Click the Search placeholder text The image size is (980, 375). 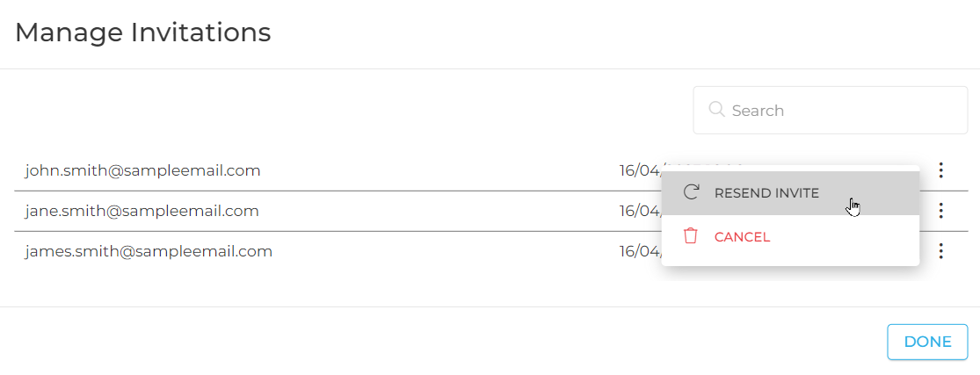tap(758, 111)
